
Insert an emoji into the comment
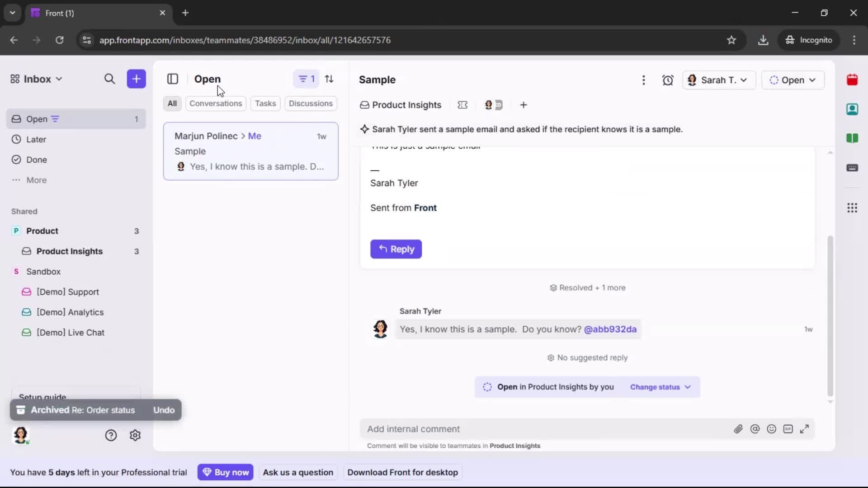click(x=772, y=429)
